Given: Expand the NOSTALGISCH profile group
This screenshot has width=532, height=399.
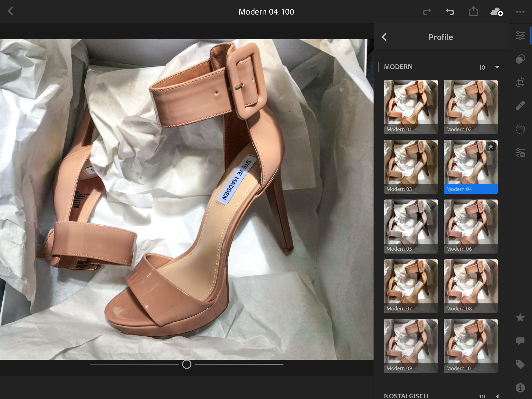Looking at the screenshot, I should pyautogui.click(x=497, y=396).
